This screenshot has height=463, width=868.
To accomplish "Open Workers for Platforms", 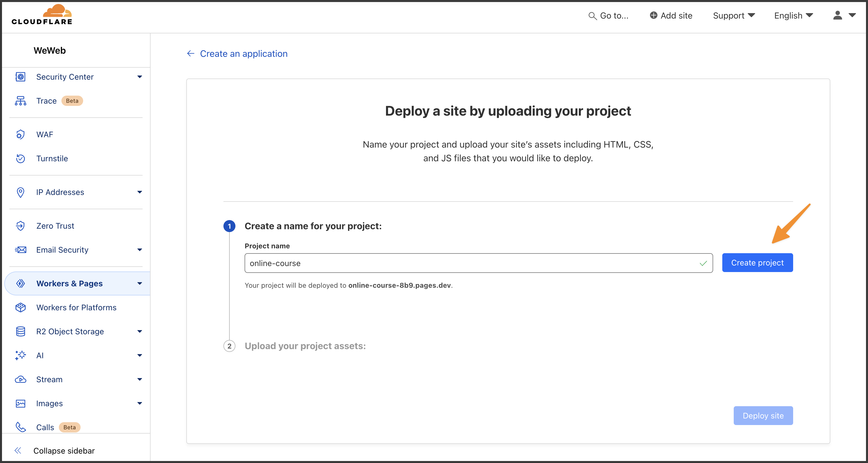I will click(x=76, y=307).
